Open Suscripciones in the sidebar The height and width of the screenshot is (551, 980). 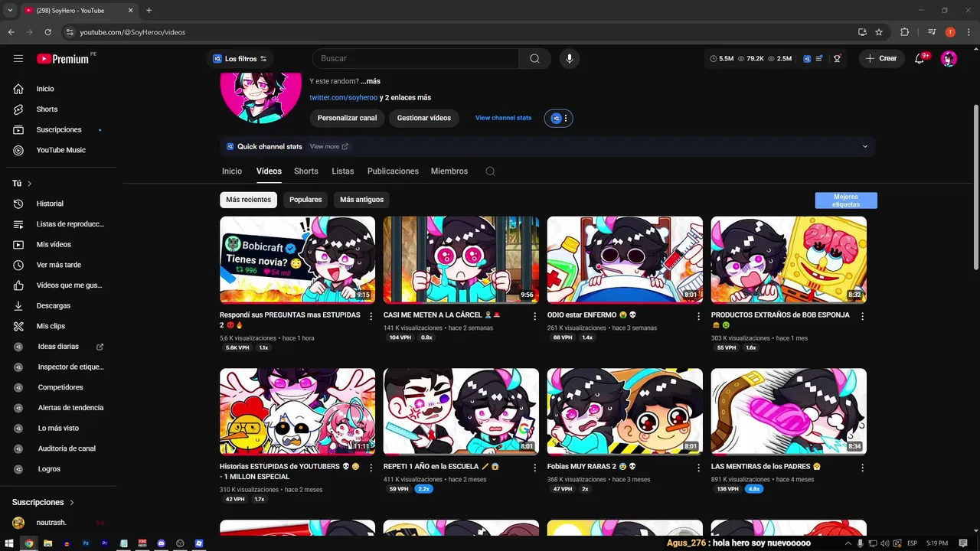[58, 129]
